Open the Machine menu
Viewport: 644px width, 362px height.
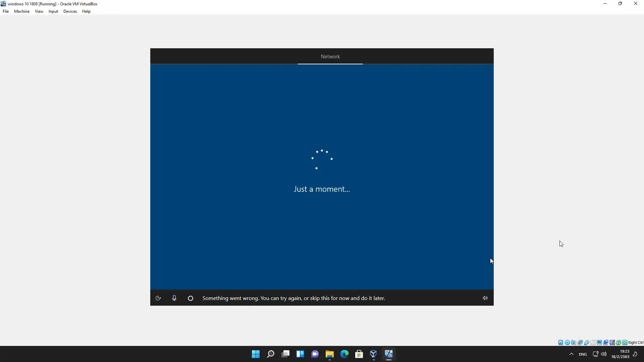22,11
